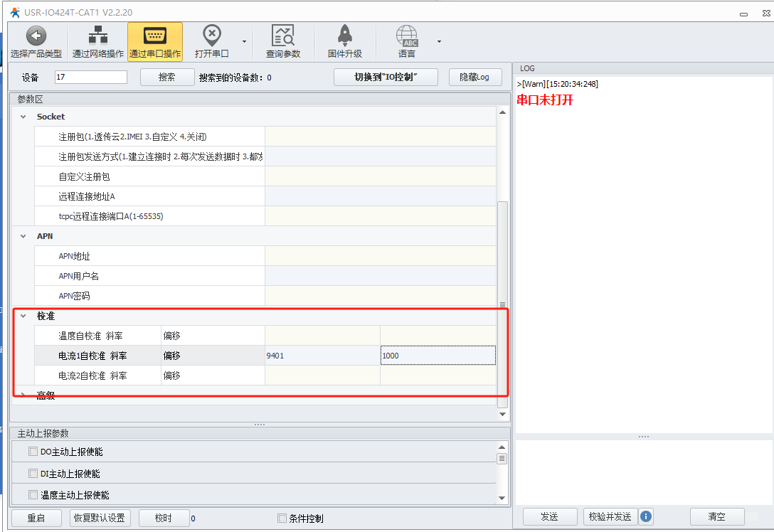
Task: Click the 打开串口 location pin icon
Action: (x=211, y=36)
